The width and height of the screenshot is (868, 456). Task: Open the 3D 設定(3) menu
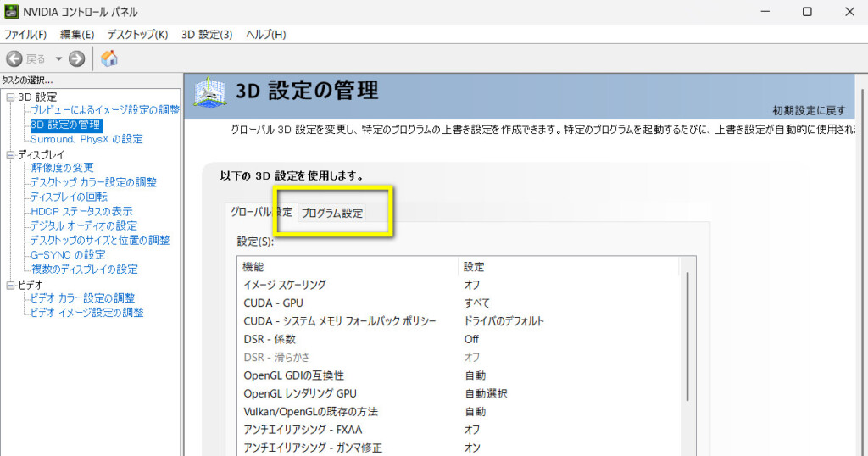click(207, 34)
